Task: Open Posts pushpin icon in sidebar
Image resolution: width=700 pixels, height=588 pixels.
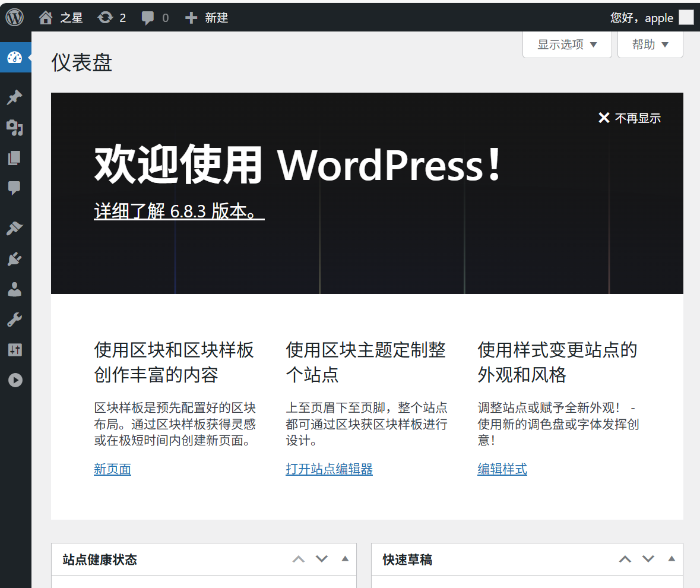Action: [15, 97]
